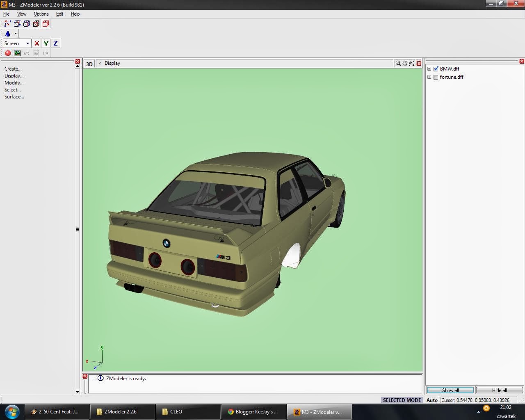Expand the Select... command group

point(13,90)
